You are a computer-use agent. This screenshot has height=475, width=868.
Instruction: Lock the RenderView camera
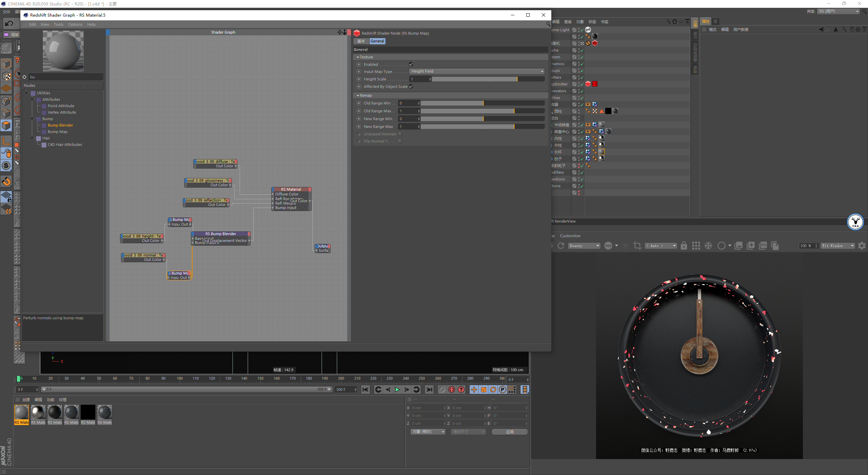tap(684, 246)
